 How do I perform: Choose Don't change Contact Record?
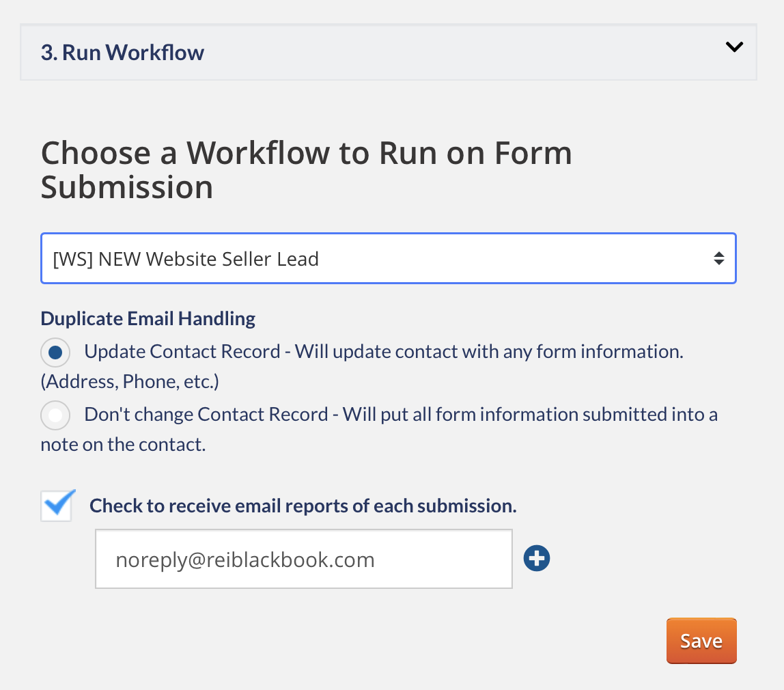55,415
